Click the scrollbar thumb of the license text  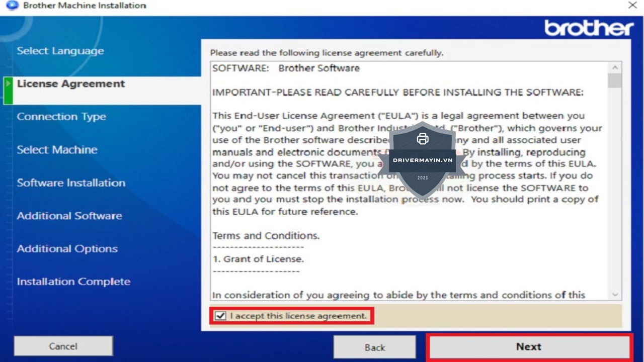tap(615, 81)
